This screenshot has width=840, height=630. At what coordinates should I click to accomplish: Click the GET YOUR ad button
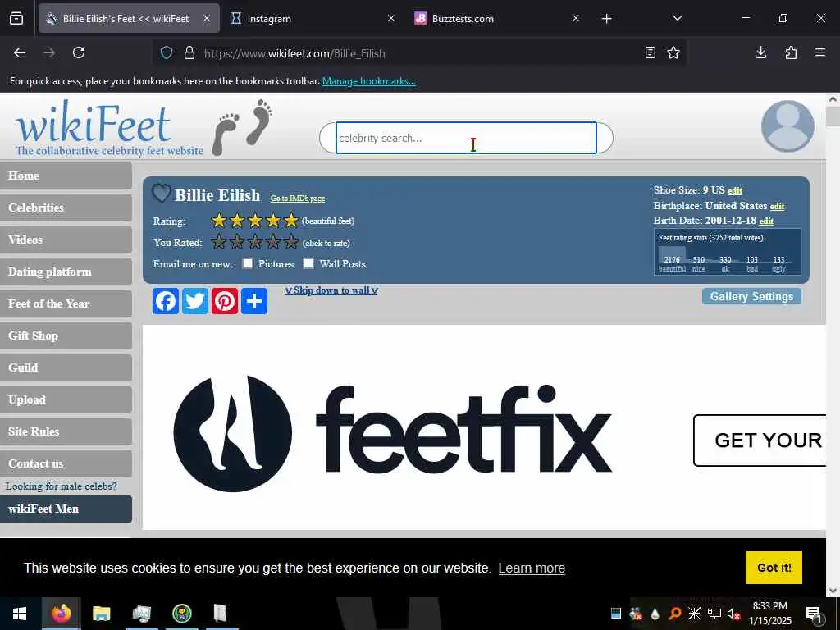click(x=760, y=441)
